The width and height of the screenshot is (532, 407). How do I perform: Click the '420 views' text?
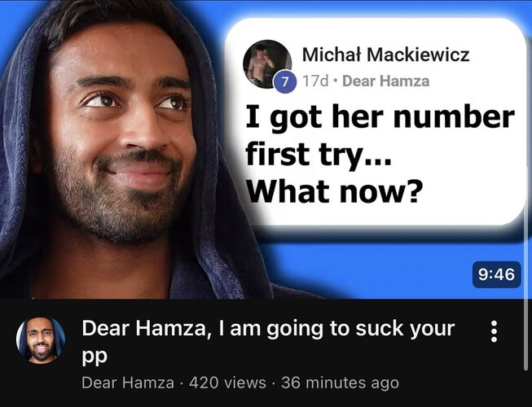tap(227, 383)
